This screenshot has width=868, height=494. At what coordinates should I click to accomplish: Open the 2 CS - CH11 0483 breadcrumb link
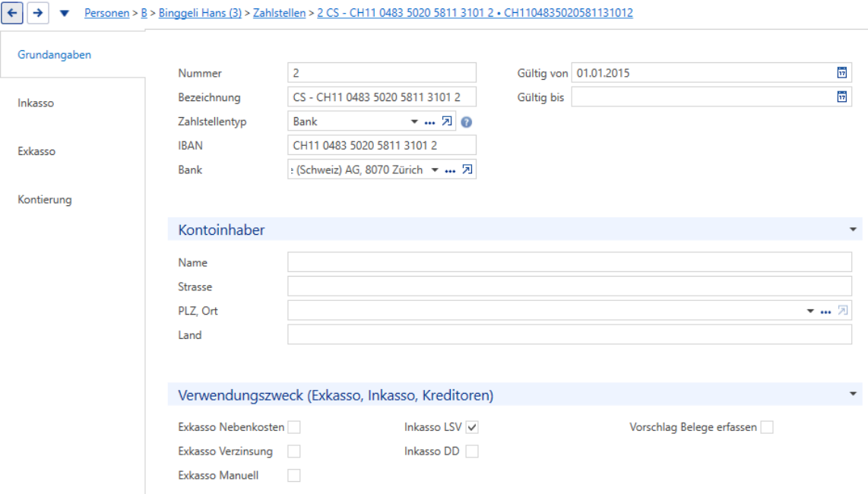[x=475, y=13]
